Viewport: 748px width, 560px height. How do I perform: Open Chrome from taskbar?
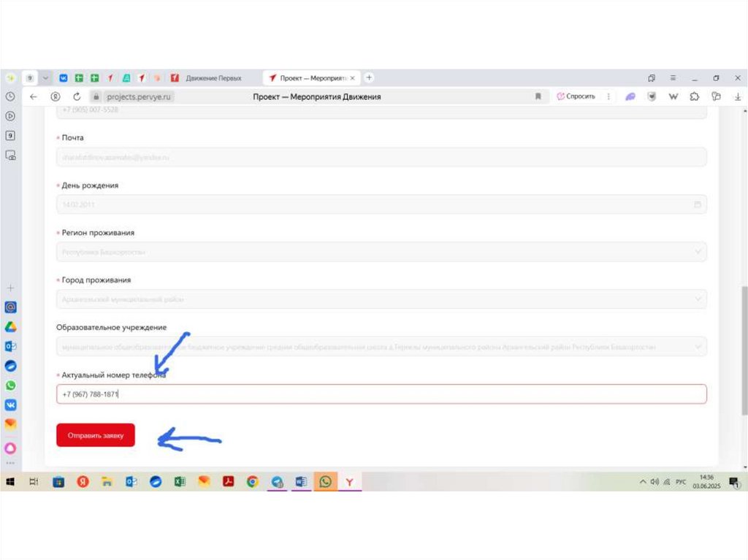(x=252, y=482)
